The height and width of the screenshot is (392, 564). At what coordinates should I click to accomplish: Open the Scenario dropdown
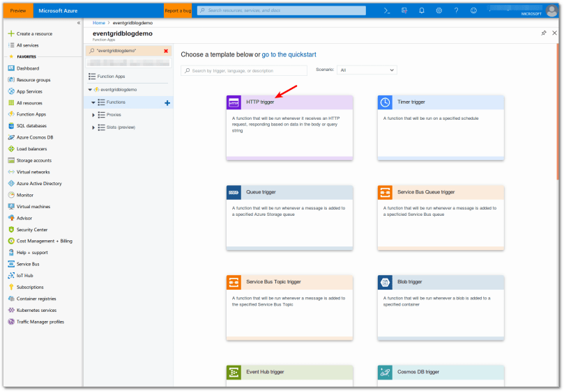tap(367, 70)
